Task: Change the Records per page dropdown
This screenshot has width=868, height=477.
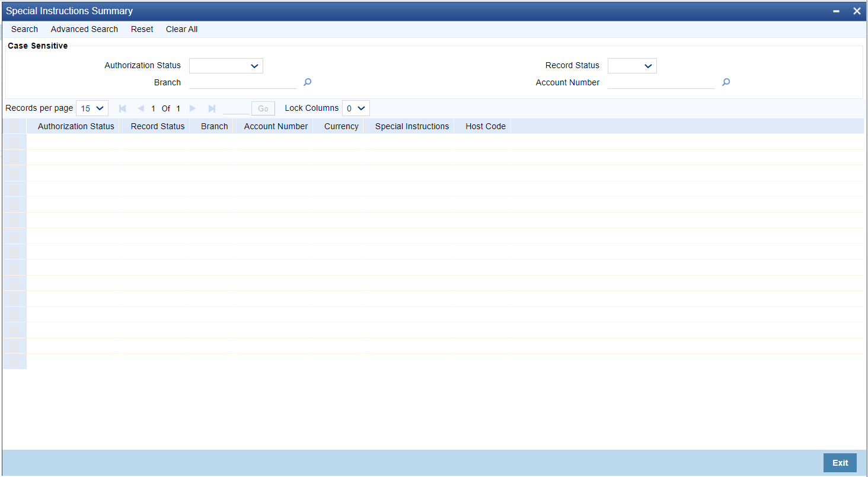Action: [x=92, y=108]
